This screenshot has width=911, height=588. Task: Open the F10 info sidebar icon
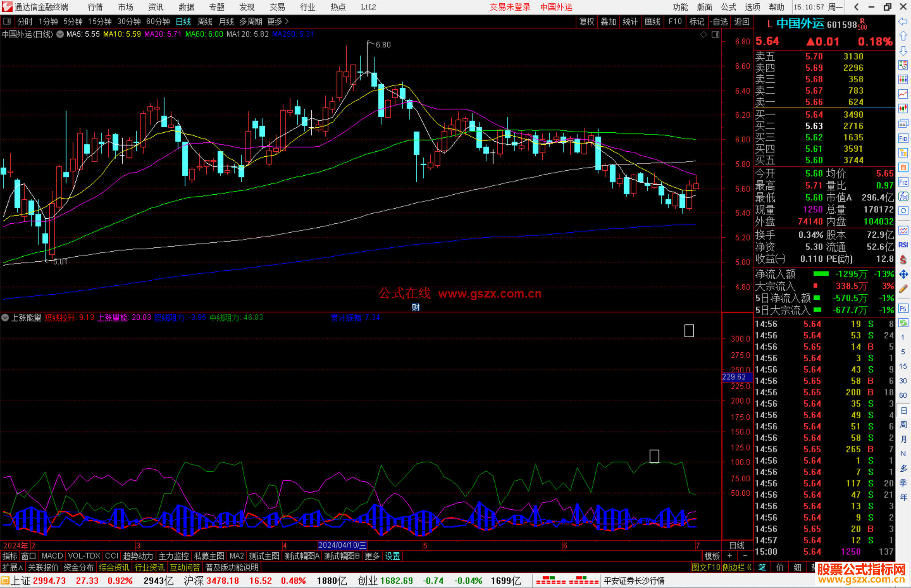(x=903, y=138)
